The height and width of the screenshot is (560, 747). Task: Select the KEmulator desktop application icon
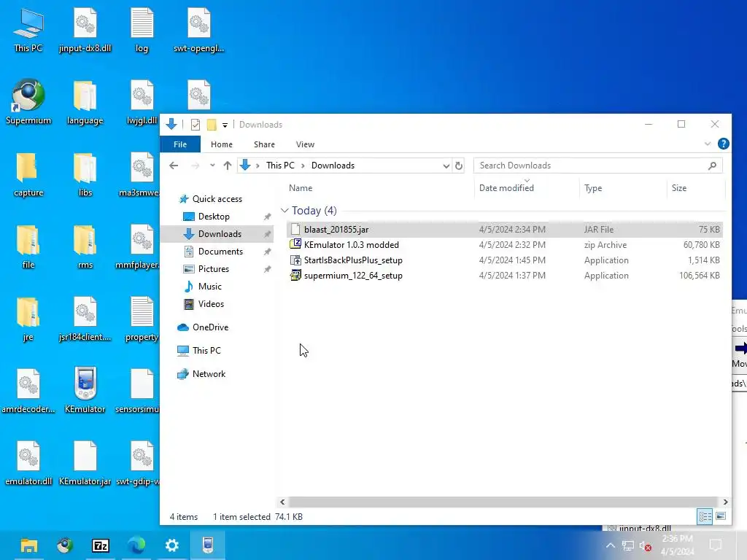pos(85,390)
